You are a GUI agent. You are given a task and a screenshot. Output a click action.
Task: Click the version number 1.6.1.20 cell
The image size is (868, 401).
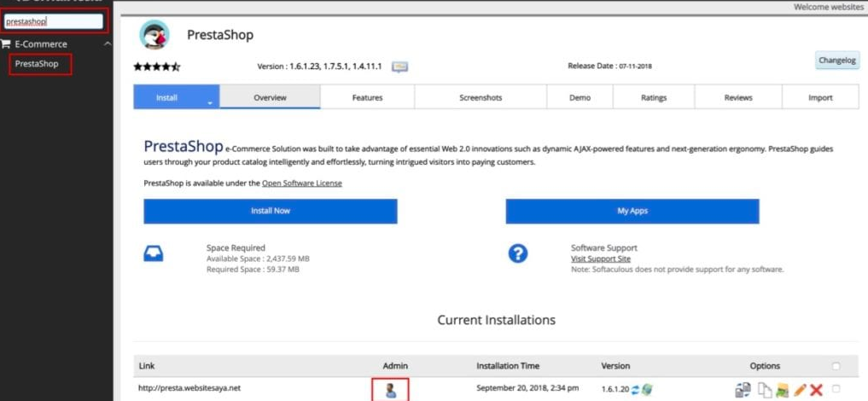pyautogui.click(x=615, y=389)
